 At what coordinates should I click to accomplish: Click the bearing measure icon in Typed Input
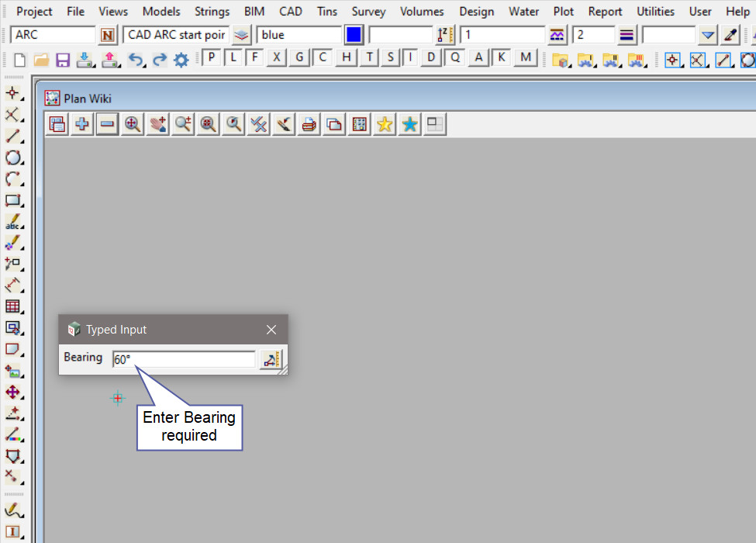click(x=271, y=359)
